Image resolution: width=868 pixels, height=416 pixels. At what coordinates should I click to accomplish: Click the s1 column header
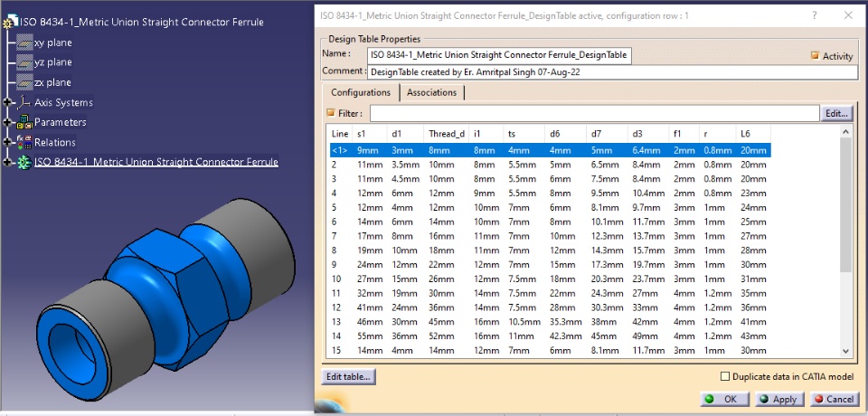click(369, 134)
